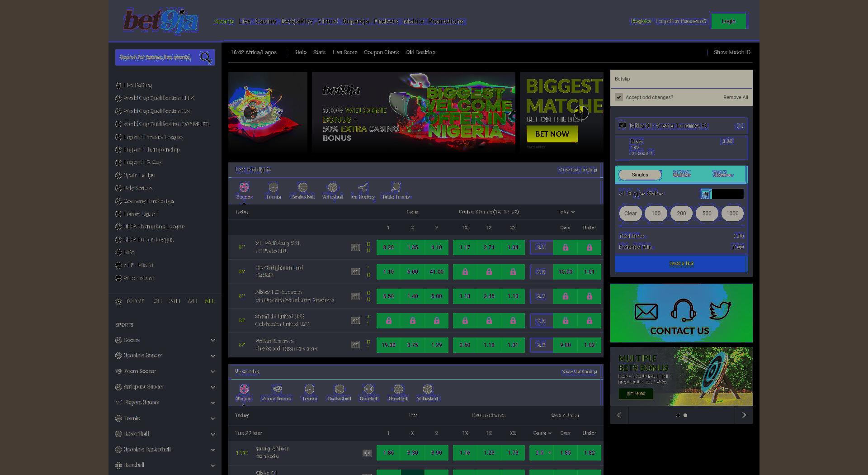
Task: Click the bet9ja logo
Action: [160, 21]
